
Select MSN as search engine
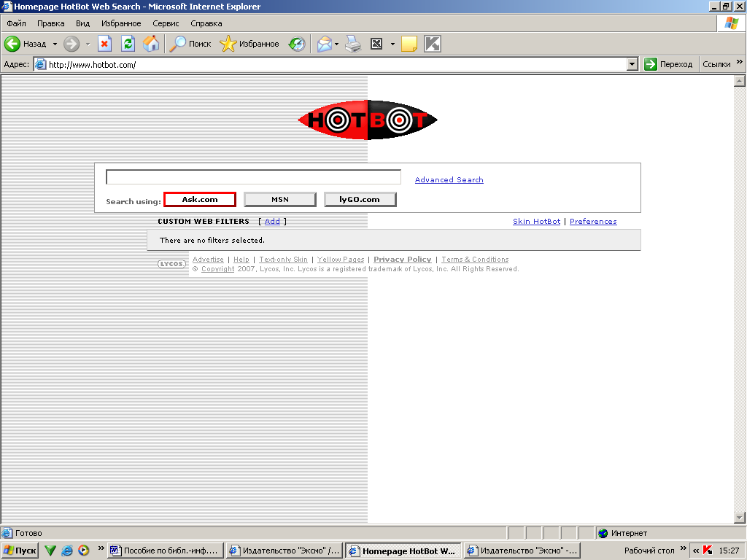point(280,200)
